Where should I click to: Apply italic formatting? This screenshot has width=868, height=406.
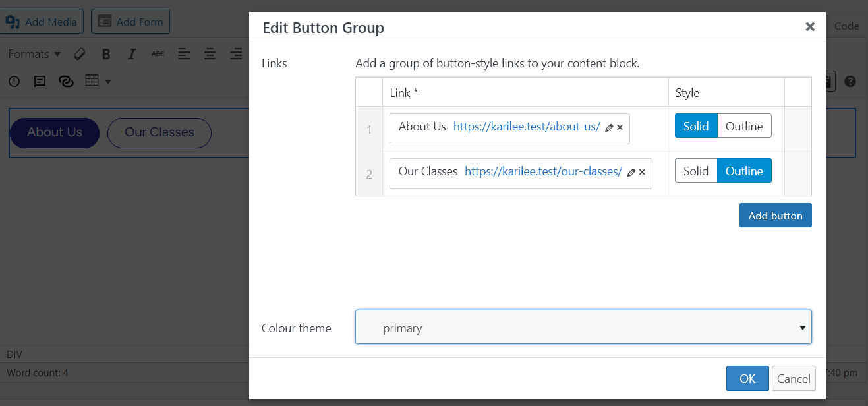131,54
